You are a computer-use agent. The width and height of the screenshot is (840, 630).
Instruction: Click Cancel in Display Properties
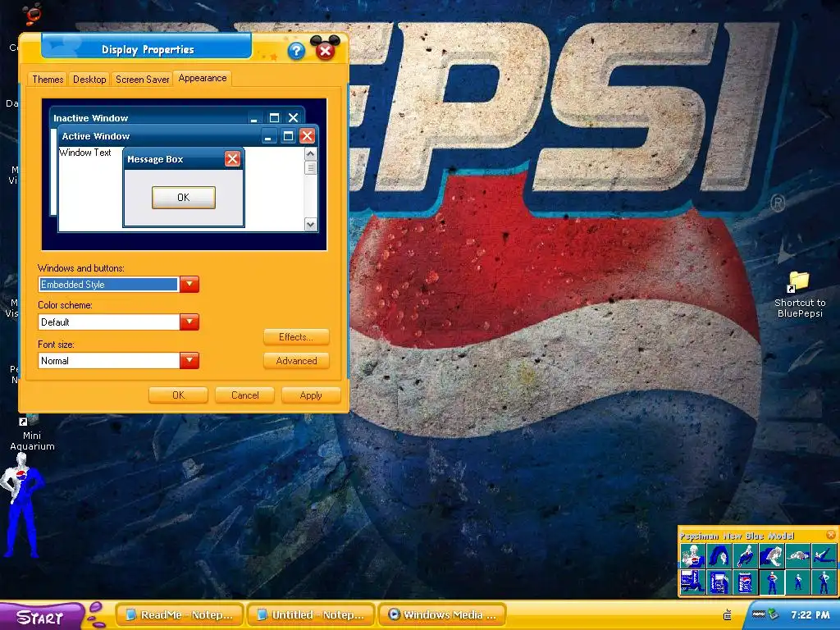click(244, 395)
